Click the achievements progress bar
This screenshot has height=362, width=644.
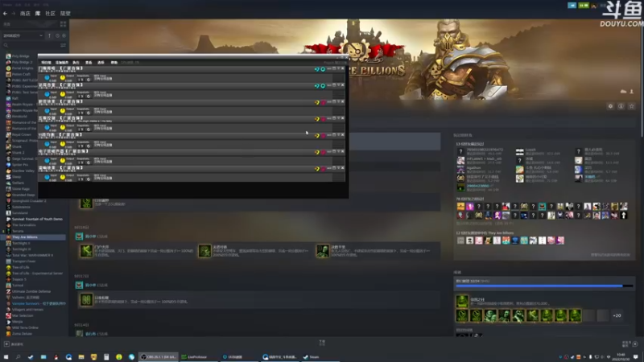coord(544,286)
